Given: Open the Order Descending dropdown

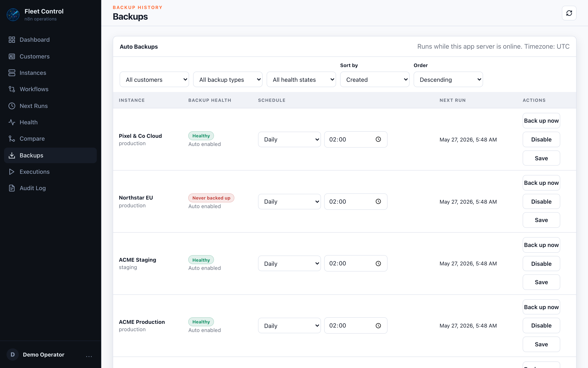Looking at the screenshot, I should [x=448, y=79].
